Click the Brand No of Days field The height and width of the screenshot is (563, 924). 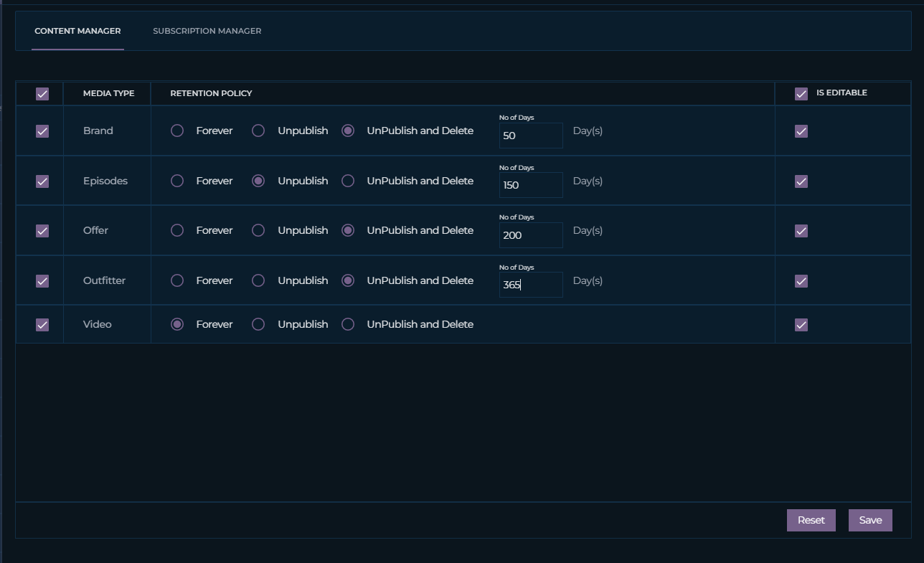[531, 136]
